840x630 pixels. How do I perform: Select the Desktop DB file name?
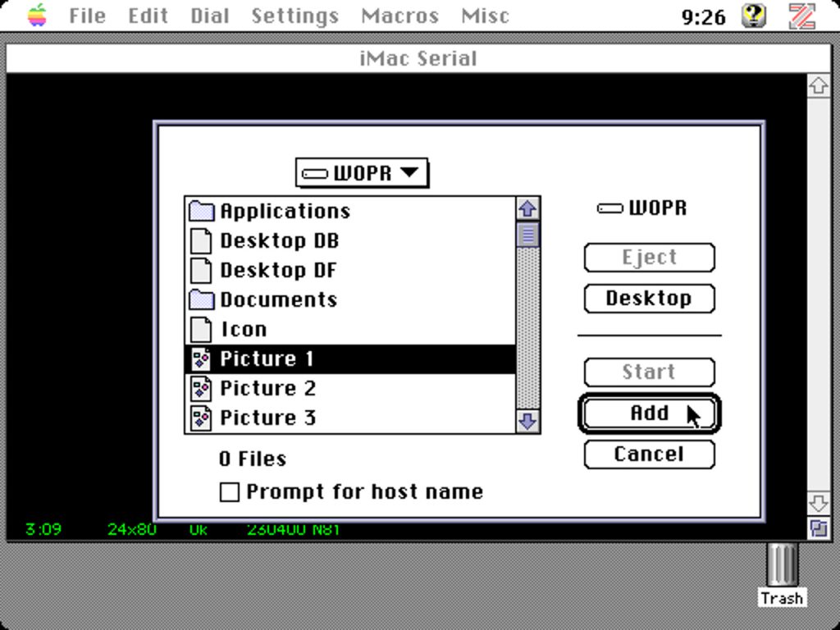[x=280, y=240]
